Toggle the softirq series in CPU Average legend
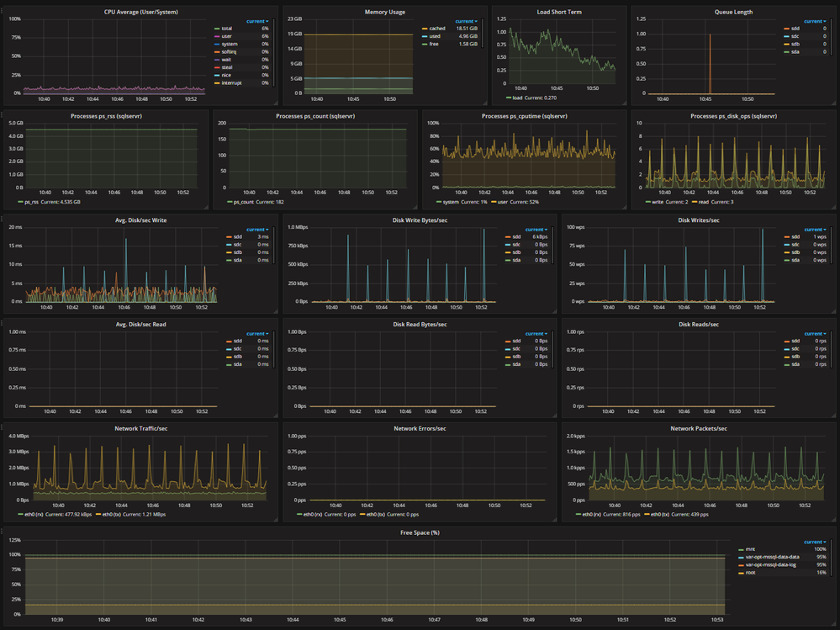The height and width of the screenshot is (630, 840). [x=229, y=52]
